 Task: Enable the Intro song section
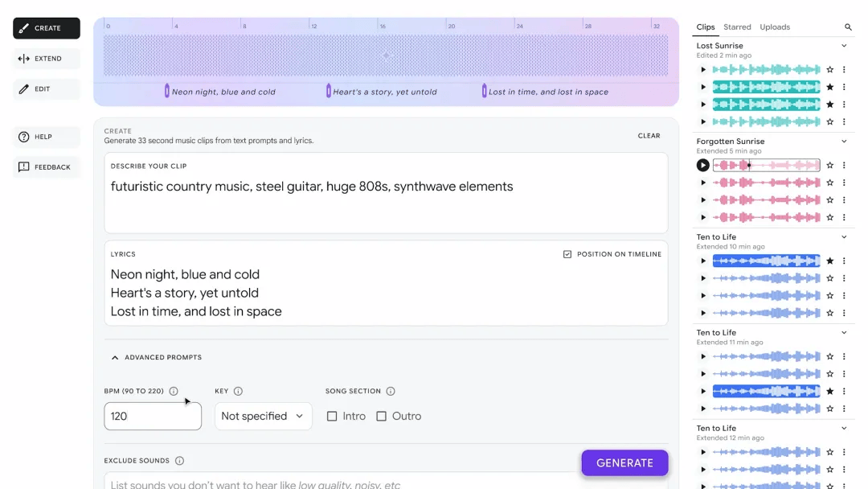click(332, 416)
